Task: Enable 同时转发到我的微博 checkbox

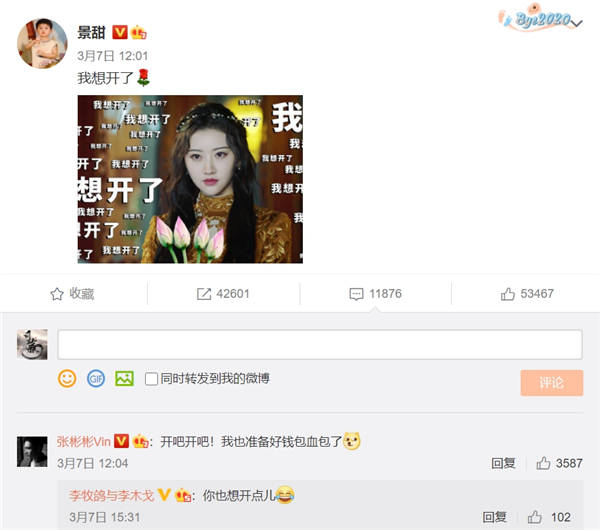Action: (x=151, y=379)
